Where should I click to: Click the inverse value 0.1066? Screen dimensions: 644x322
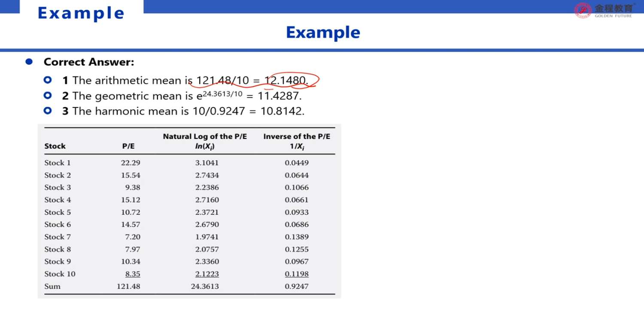[297, 187]
